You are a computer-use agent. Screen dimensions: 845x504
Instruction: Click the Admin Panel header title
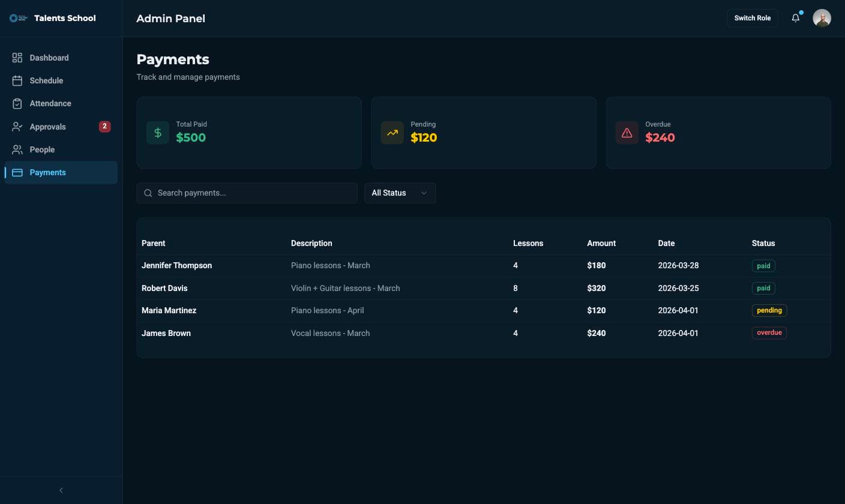(171, 19)
